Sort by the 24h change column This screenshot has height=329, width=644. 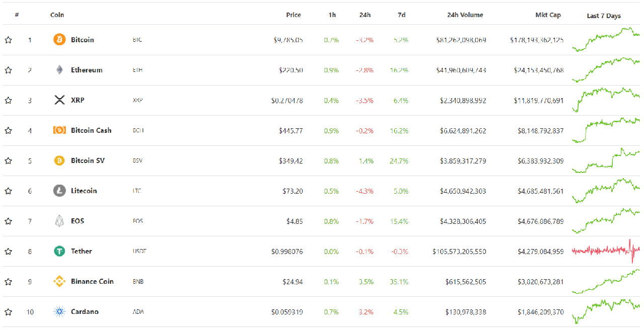click(x=365, y=15)
